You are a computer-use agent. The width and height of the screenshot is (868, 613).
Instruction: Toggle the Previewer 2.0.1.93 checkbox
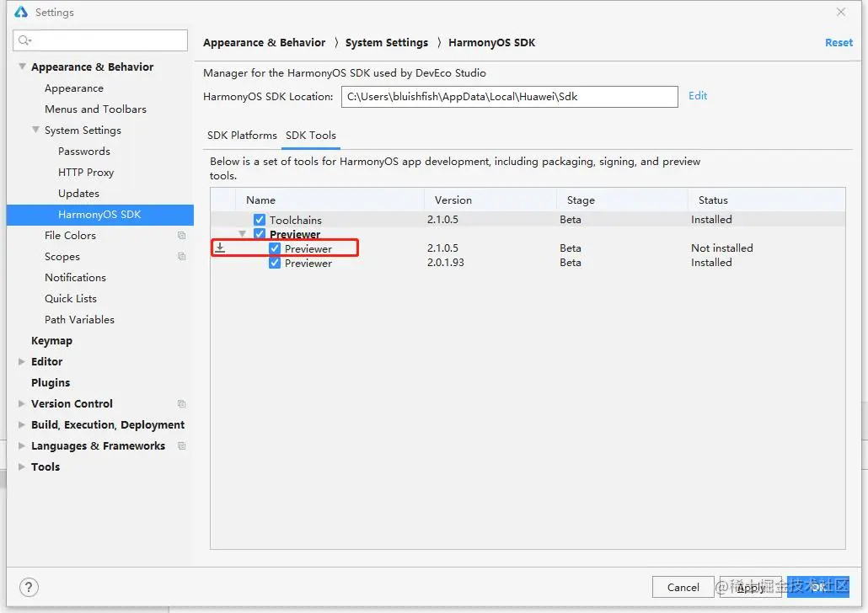tap(275, 263)
